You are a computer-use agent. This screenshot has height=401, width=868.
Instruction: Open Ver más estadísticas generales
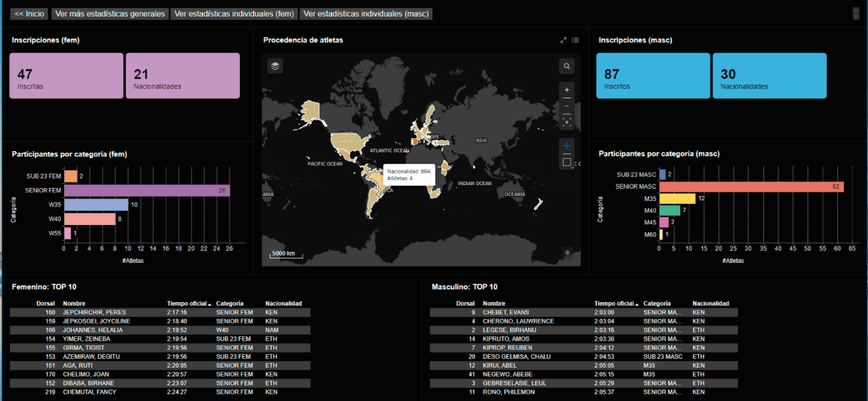pyautogui.click(x=110, y=14)
